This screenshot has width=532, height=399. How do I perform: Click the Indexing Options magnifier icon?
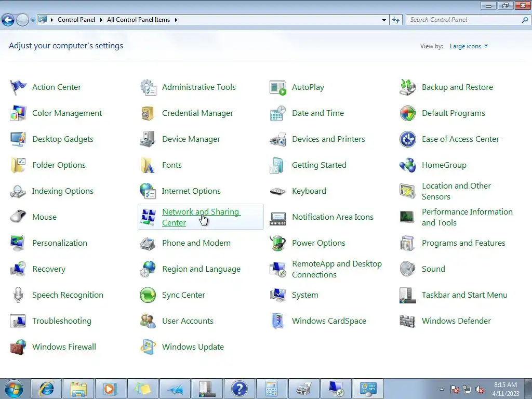click(x=18, y=191)
